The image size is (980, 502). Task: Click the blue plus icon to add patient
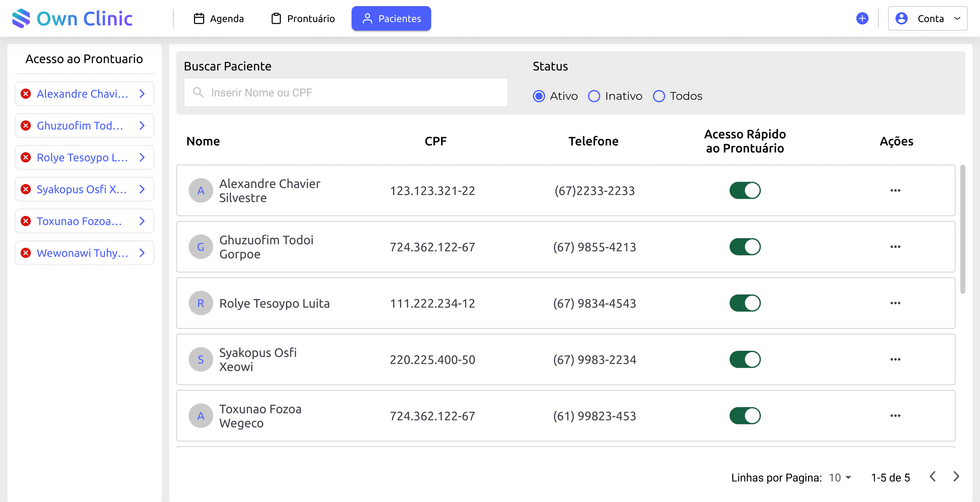click(862, 18)
